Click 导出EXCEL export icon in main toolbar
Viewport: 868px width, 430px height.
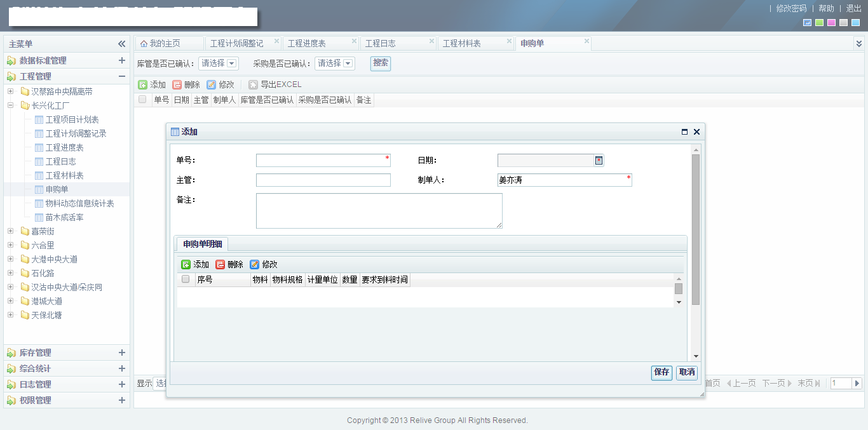pyautogui.click(x=254, y=84)
